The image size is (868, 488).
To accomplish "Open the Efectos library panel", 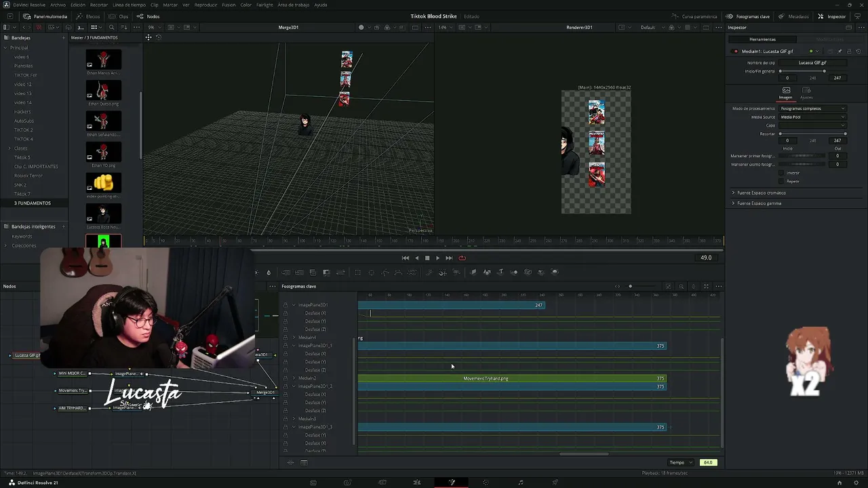I will tap(88, 16).
